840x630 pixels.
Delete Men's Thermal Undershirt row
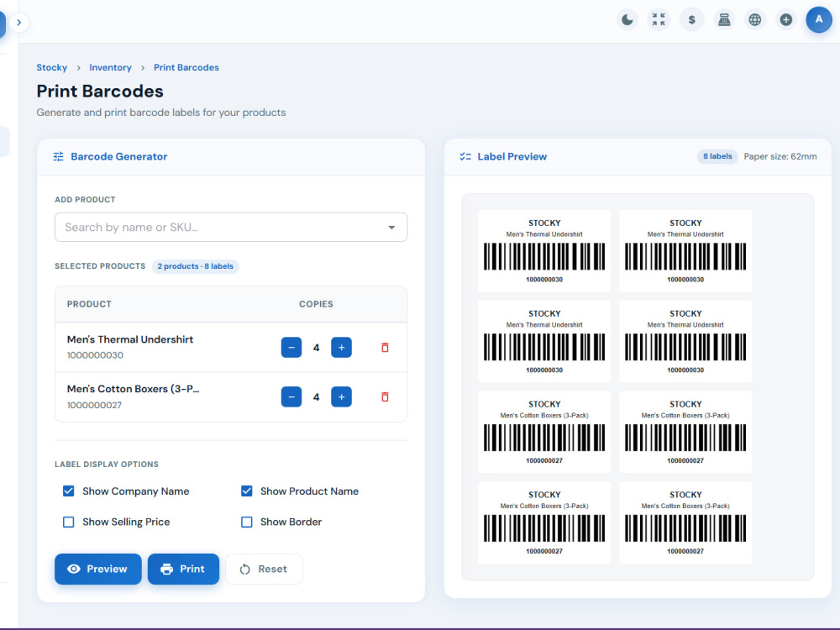(x=385, y=348)
